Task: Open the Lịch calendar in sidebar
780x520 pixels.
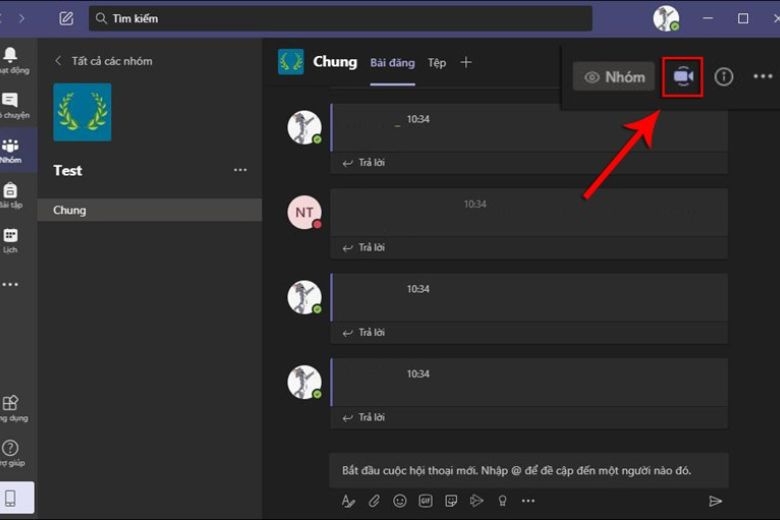Action: tap(11, 239)
